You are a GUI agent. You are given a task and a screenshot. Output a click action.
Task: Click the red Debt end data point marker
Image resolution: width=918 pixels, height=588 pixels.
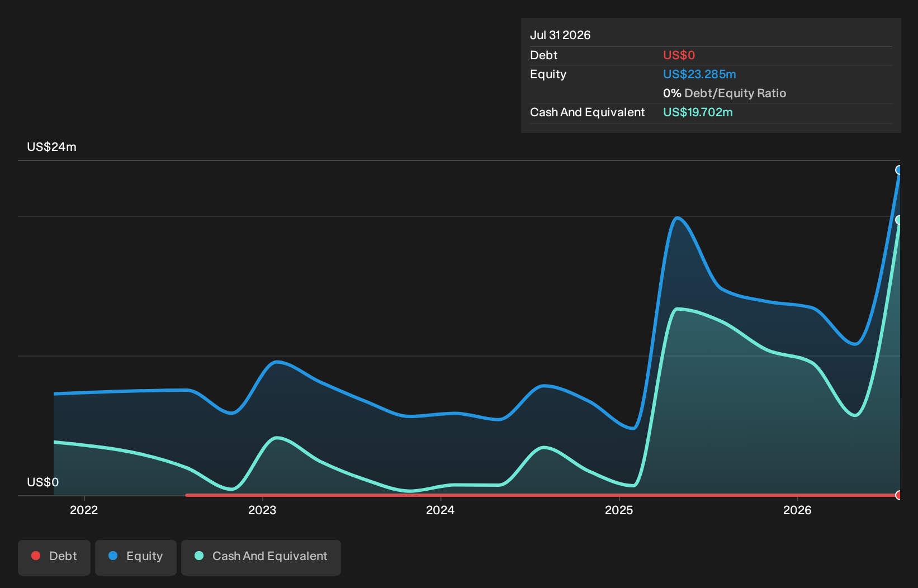tap(899, 495)
